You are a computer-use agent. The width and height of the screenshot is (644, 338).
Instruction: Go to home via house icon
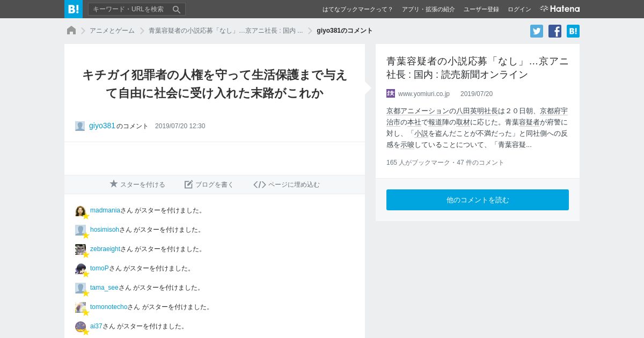point(71,31)
